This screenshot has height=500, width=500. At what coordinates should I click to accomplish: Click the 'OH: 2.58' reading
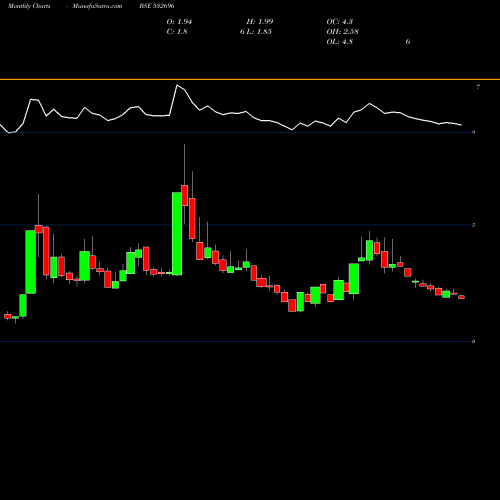tap(342, 32)
